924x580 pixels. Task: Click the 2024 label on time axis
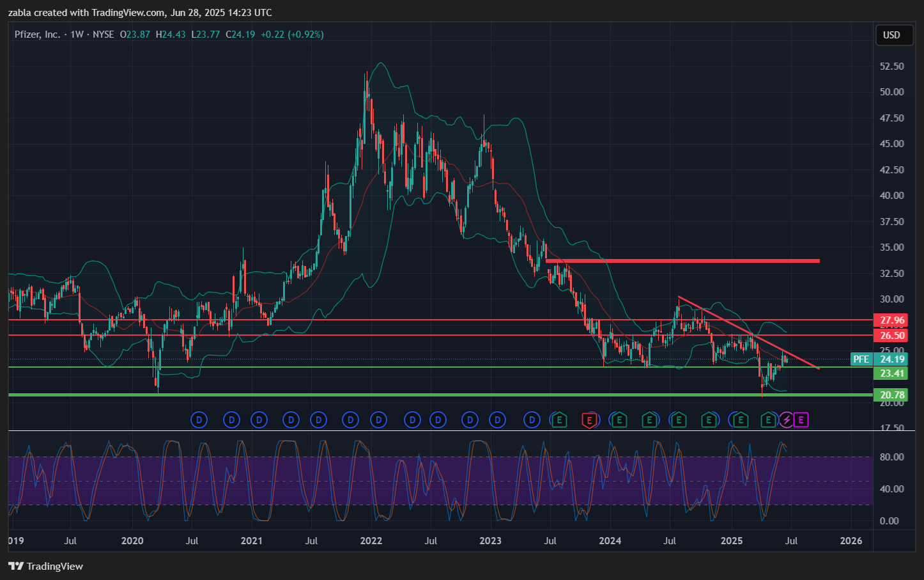coord(610,541)
